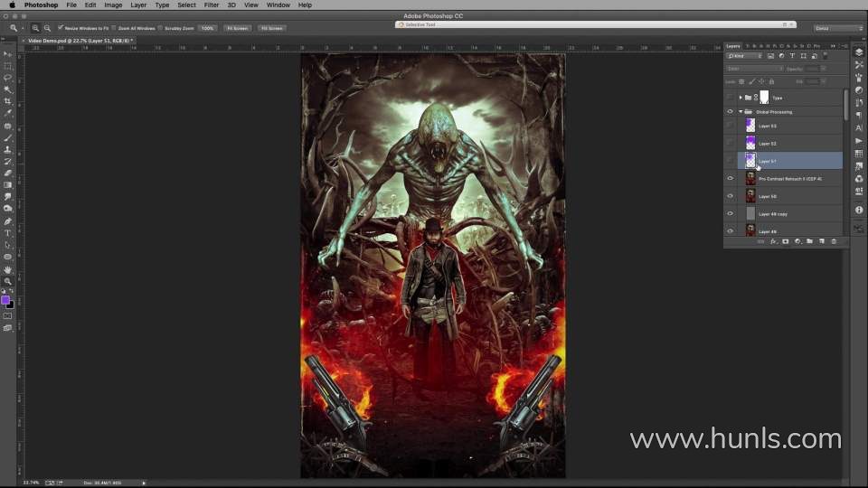This screenshot has width=868, height=488.
Task: Select the Lasso tool
Action: tap(8, 78)
